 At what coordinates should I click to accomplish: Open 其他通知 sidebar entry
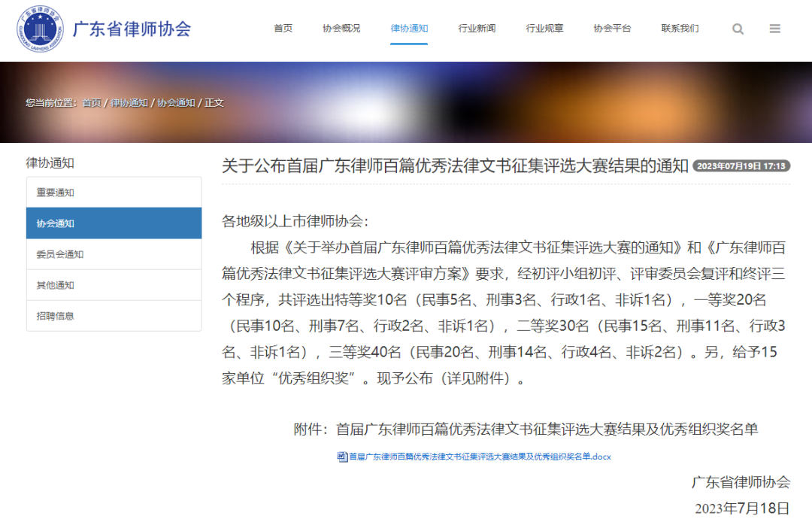(114, 285)
